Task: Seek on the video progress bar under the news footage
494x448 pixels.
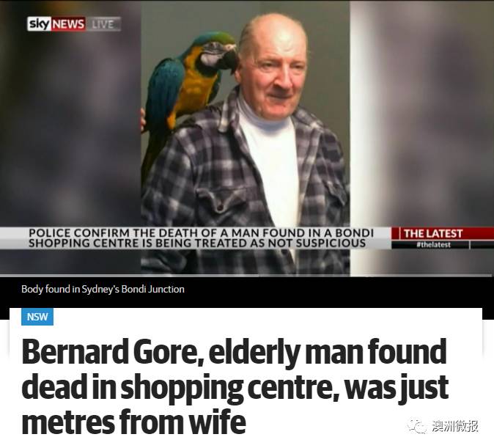Action: coord(247,276)
